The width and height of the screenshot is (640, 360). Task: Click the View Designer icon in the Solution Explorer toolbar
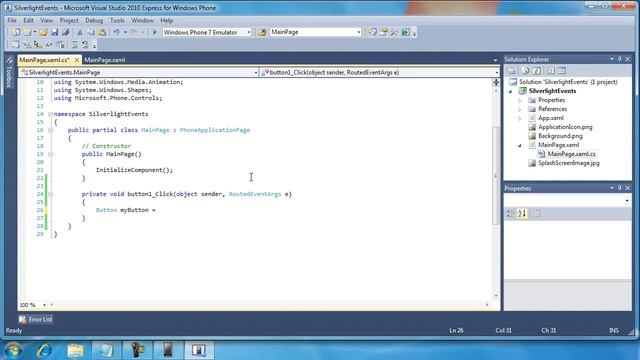pos(562,71)
